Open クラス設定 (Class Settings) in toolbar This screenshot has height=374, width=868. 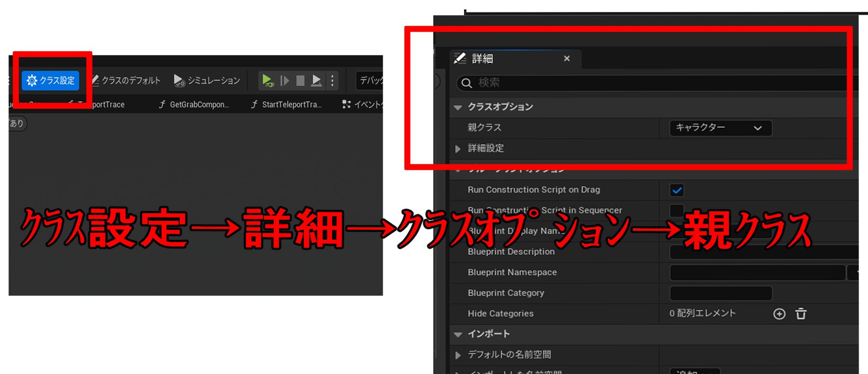[x=51, y=80]
